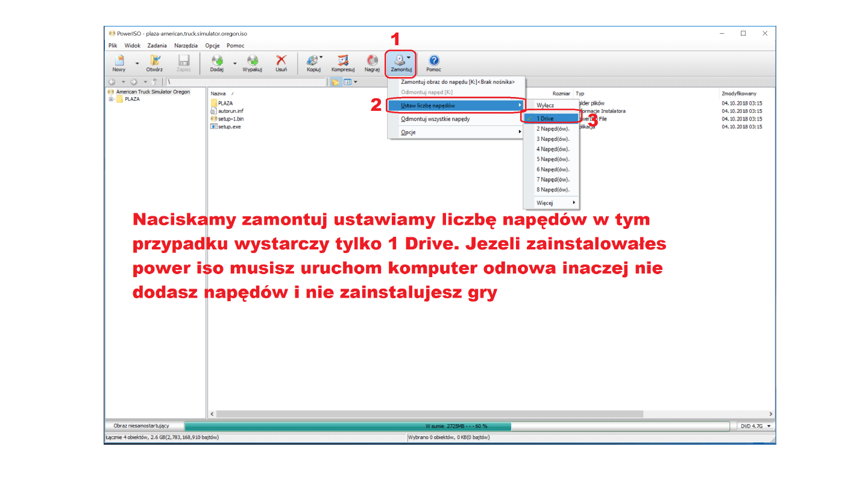Image resolution: width=868 pixels, height=488 pixels.
Task: Expand the PLAZA tree node
Action: pyautogui.click(x=112, y=98)
